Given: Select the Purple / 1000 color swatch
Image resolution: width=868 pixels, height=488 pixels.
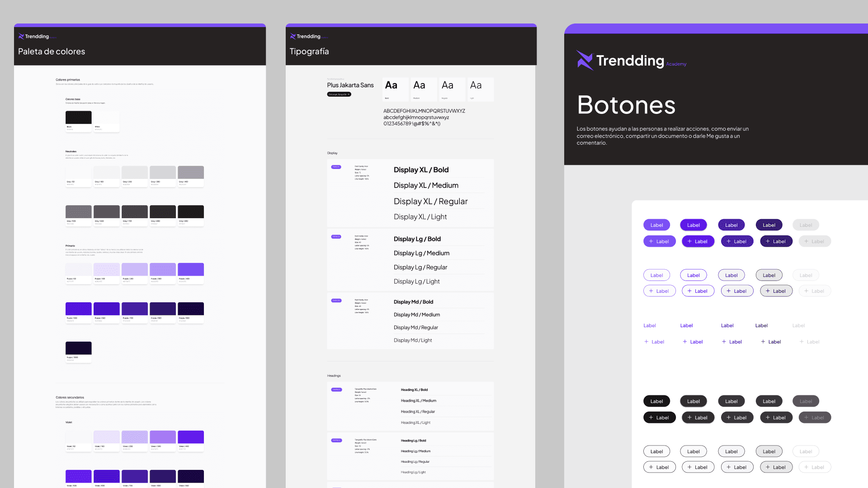Looking at the screenshot, I should pyautogui.click(x=79, y=348).
